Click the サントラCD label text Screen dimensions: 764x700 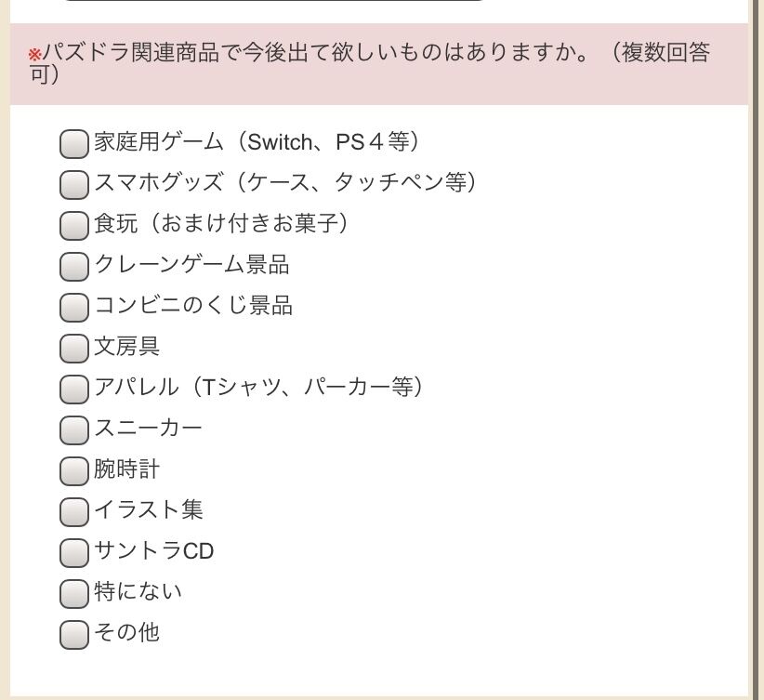point(154,551)
